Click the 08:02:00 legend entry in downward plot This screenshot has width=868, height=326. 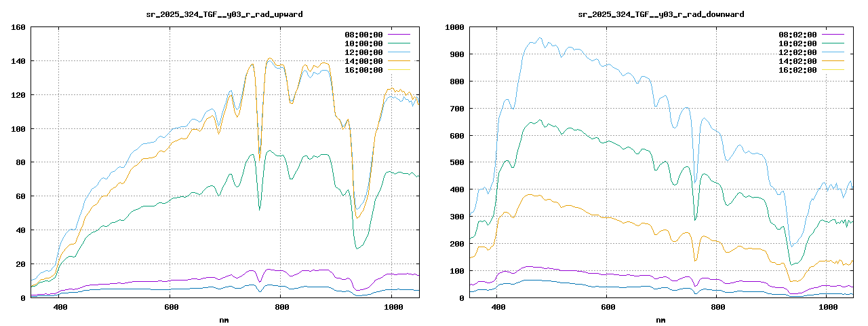pos(797,35)
